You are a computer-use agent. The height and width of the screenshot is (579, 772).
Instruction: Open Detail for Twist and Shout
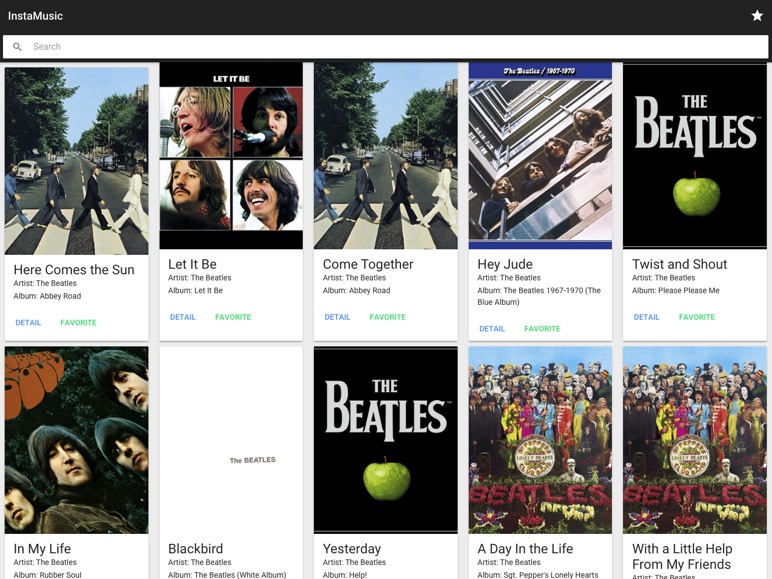click(x=647, y=317)
